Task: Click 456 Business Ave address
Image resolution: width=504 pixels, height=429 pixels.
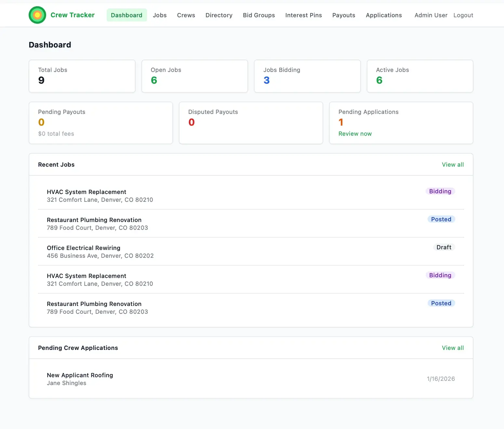Action: click(100, 256)
